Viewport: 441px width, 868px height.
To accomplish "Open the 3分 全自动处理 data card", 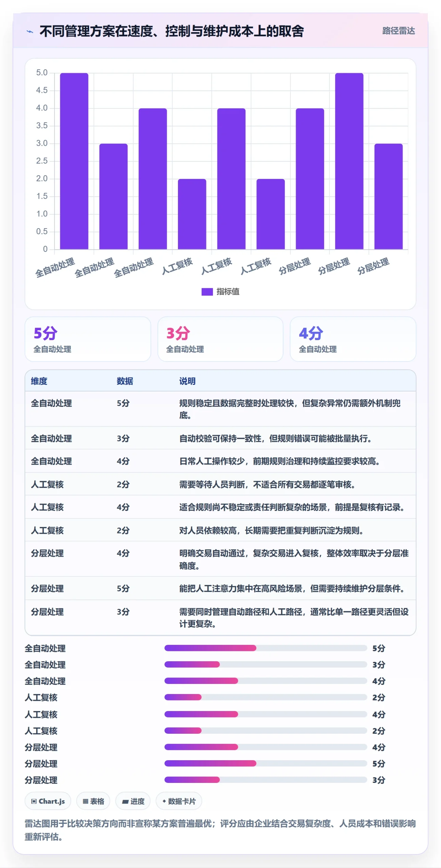I will coord(220,339).
